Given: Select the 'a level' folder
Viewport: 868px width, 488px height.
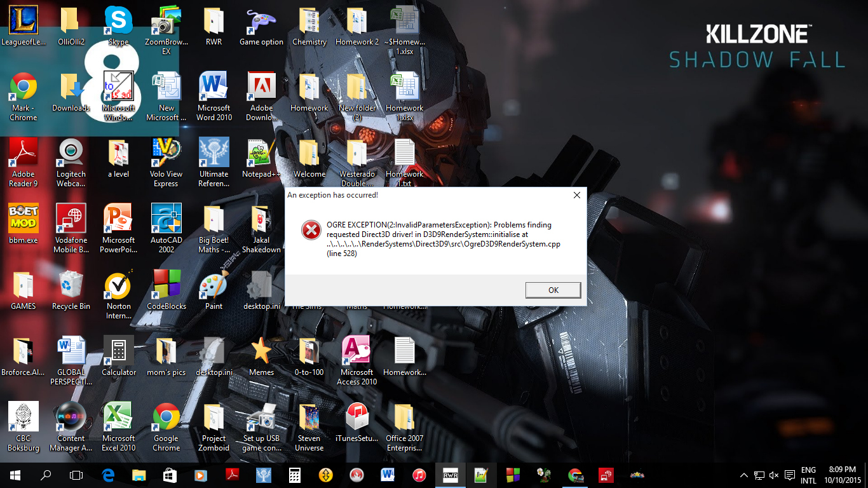Looking at the screenshot, I should tap(119, 159).
